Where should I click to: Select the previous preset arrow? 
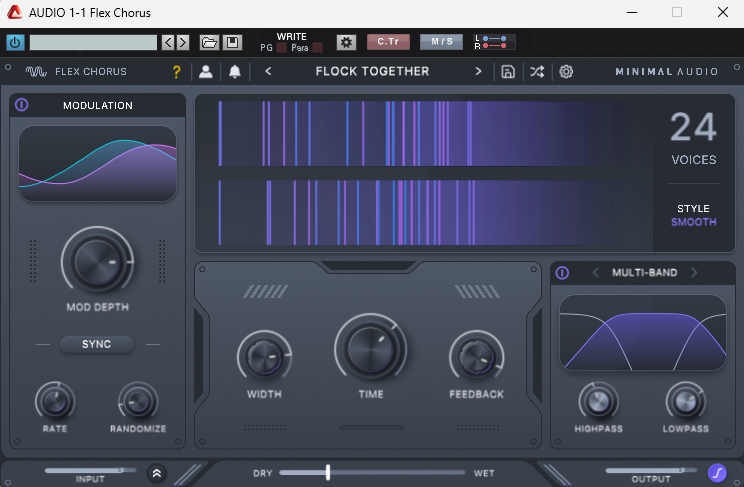click(x=269, y=71)
